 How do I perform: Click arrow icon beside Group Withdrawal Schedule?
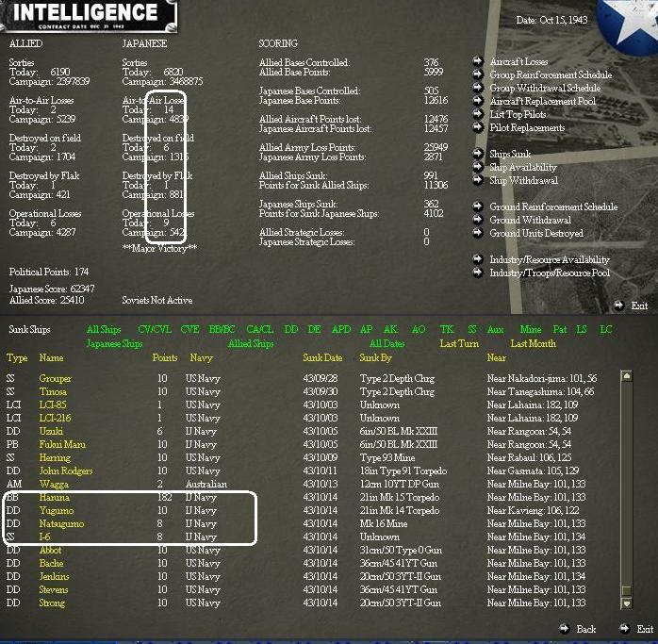tap(478, 88)
